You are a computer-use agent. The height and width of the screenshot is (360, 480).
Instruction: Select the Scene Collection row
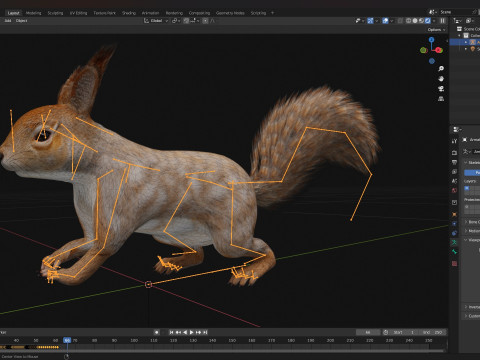(x=468, y=29)
